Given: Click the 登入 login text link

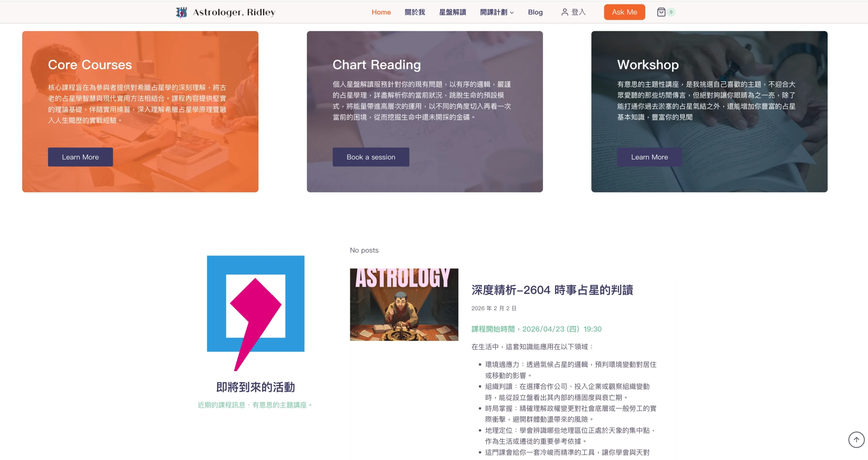Looking at the screenshot, I should click(x=578, y=12).
